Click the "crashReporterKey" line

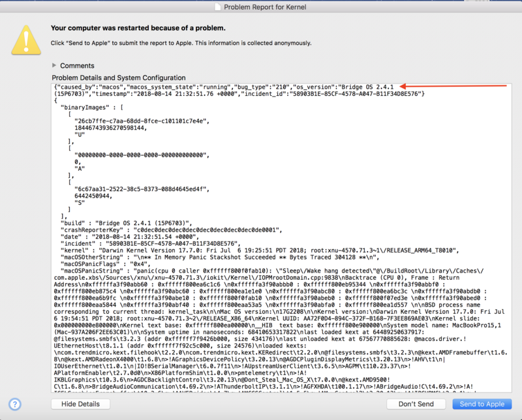click(x=171, y=230)
